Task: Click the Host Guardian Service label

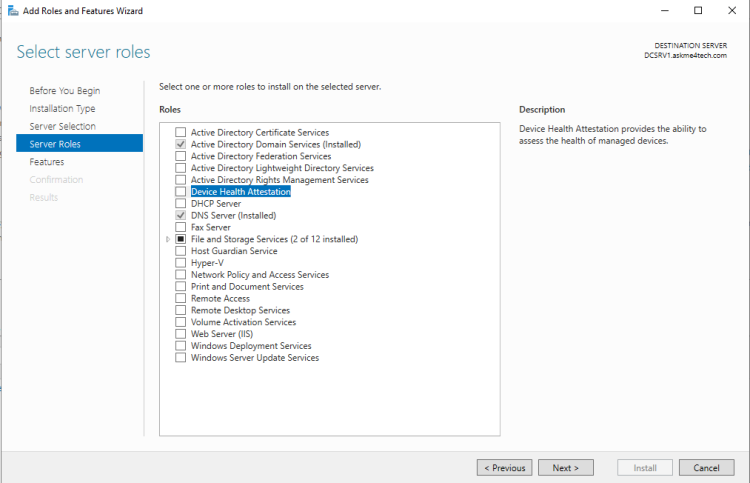Action: [234, 251]
